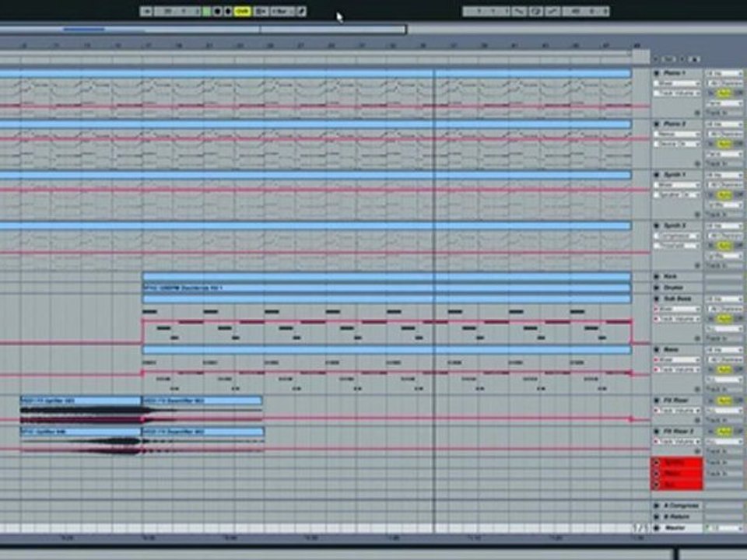Toggle Sub Bass monitor Auto button
The height and width of the screenshot is (560, 747).
click(724, 319)
